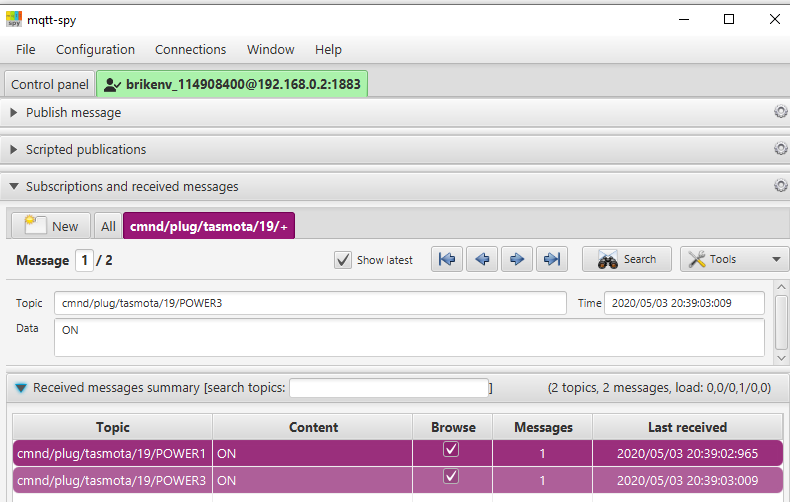Click timestamp 2020/05/03 20:39:02:965 in table
This screenshot has width=790, height=502.
pos(687,454)
